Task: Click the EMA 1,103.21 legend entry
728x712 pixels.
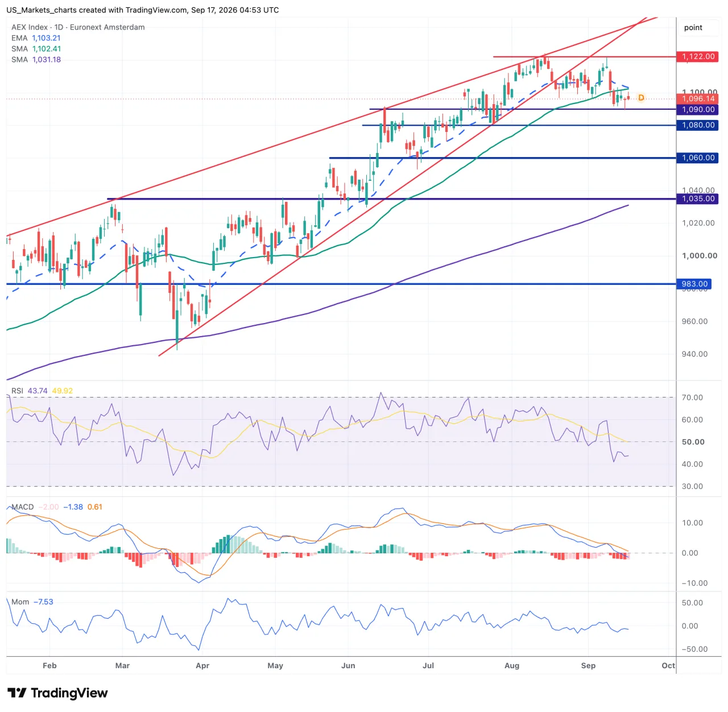Action: (36, 38)
